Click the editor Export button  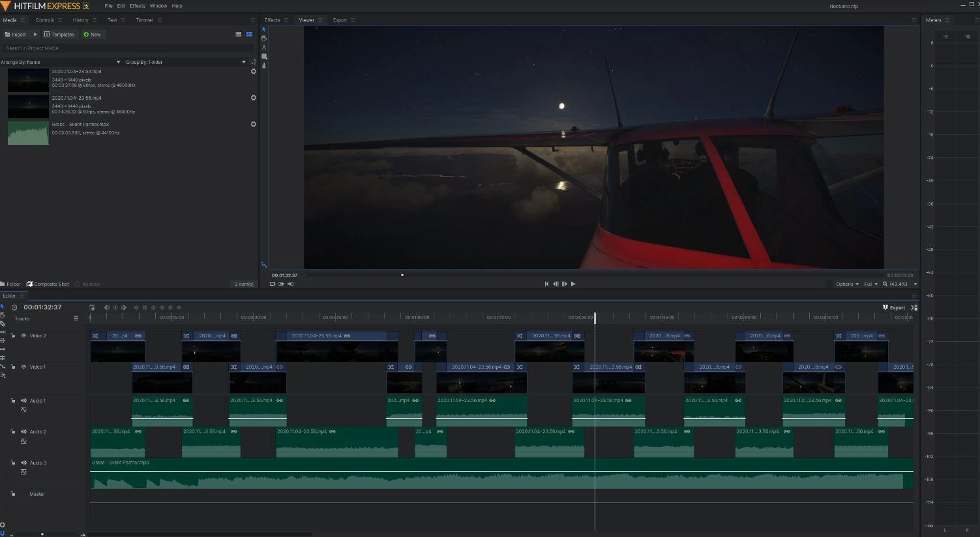point(893,307)
